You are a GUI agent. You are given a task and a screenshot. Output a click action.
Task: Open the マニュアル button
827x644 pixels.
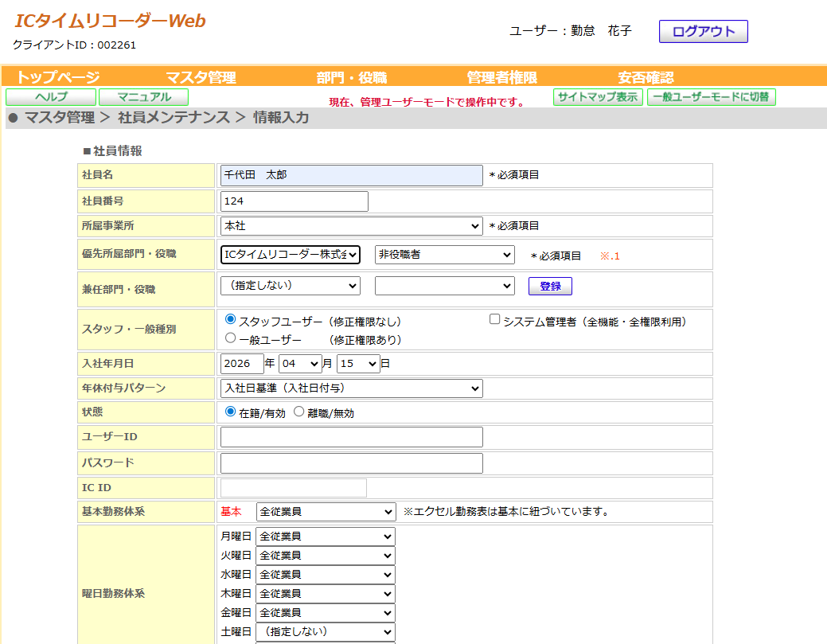[143, 97]
